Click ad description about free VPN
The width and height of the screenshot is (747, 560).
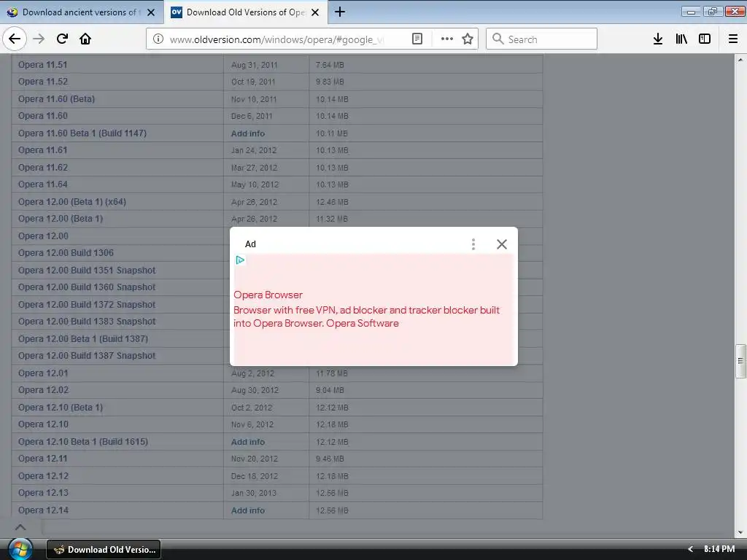(x=366, y=316)
